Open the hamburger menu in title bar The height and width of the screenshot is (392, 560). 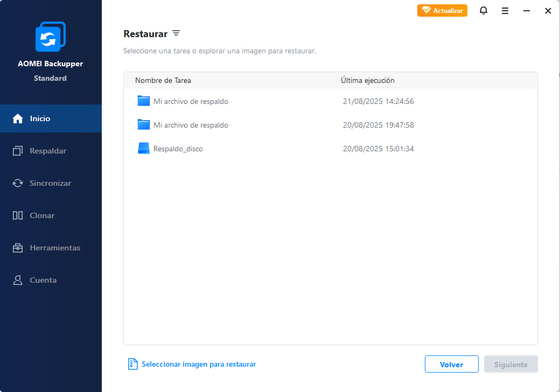click(x=505, y=11)
